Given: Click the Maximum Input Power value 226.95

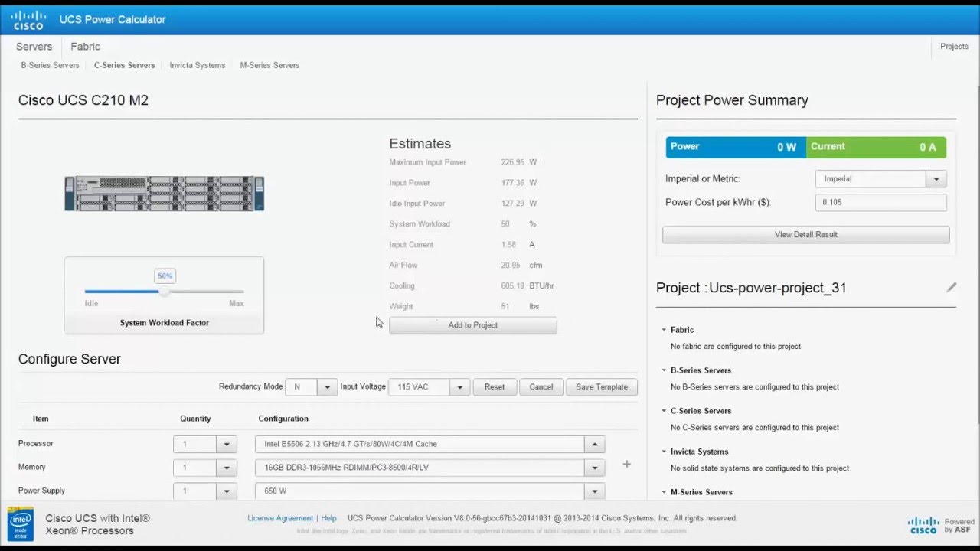Looking at the screenshot, I should 511,162.
